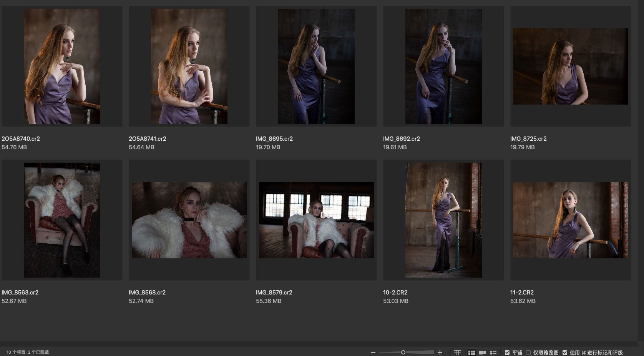Select the IMG_8695.cr2 thumbnail
Viewport: 644px width, 356px height.
316,66
